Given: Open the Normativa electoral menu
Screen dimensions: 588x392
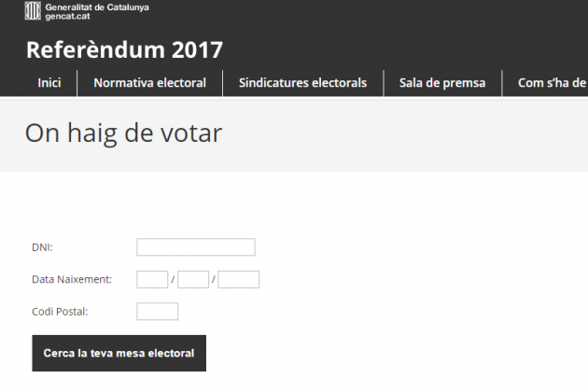Looking at the screenshot, I should pyautogui.click(x=149, y=83).
